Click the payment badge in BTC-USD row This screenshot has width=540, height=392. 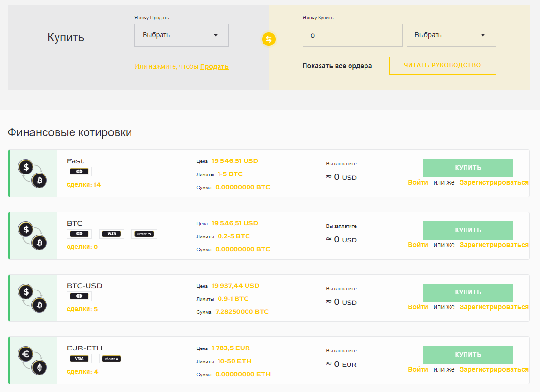[x=79, y=296]
